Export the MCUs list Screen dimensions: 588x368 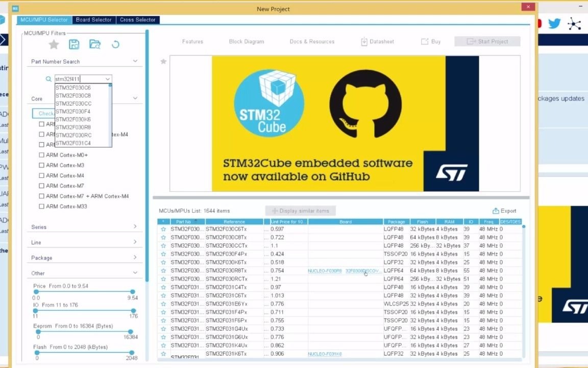[x=504, y=211]
